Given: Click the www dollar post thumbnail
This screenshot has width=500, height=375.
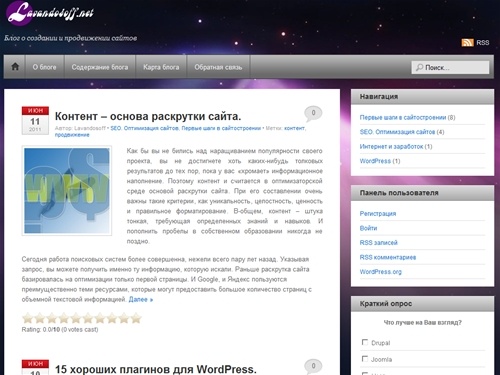Looking at the screenshot, I should tap(67, 191).
